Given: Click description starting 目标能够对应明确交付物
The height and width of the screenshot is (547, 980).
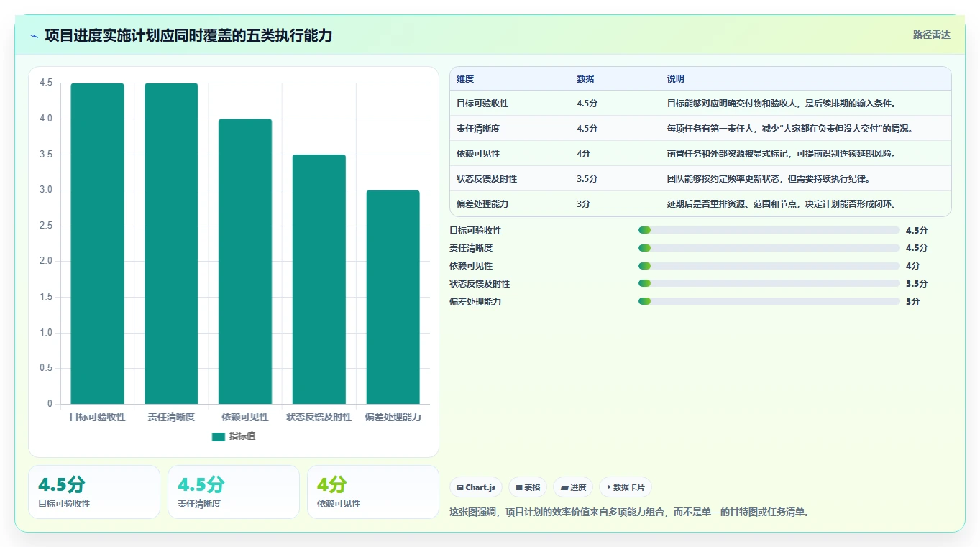Looking at the screenshot, I should [782, 104].
